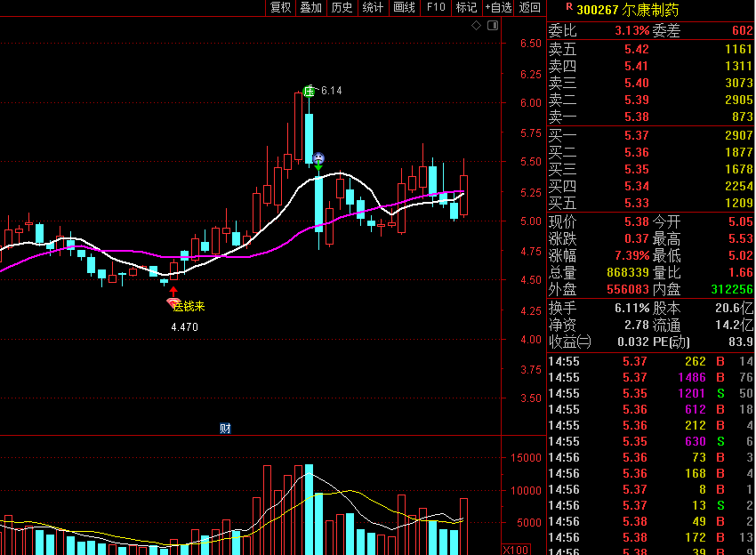Click the 委比 3.13% value
This screenshot has width=756, height=555.
pos(632,31)
